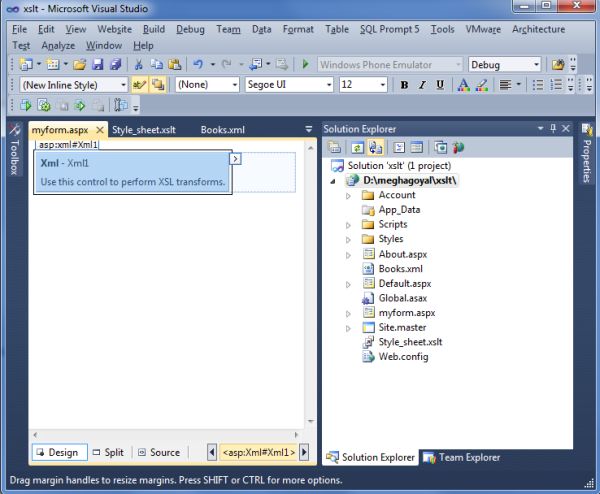
Task: Close the myform.aspx tab
Action: [100, 130]
